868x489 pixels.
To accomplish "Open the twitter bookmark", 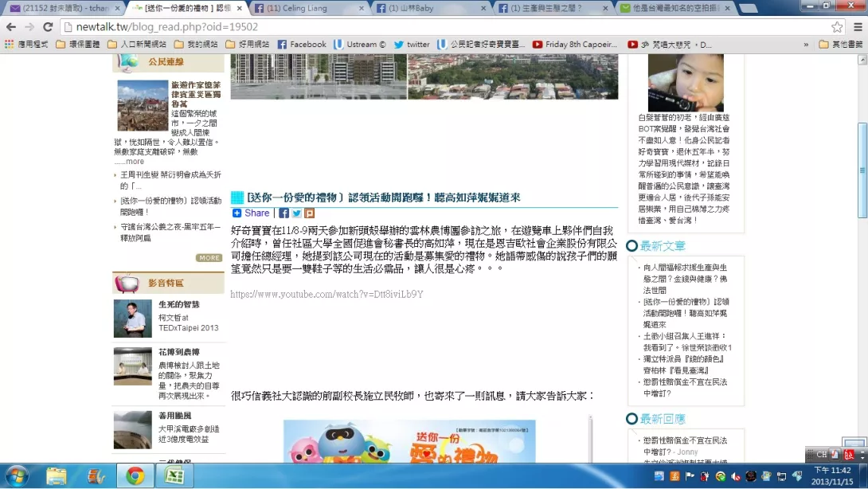I will point(412,45).
